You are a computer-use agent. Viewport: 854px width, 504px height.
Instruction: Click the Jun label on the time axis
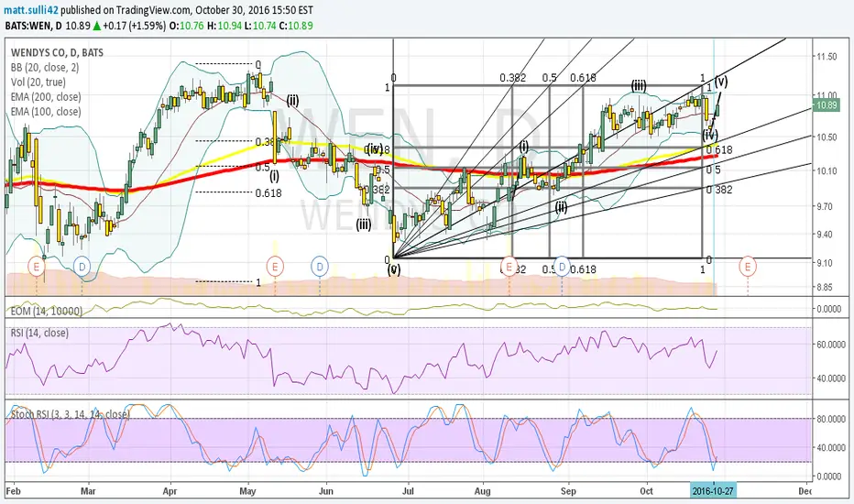(x=325, y=491)
